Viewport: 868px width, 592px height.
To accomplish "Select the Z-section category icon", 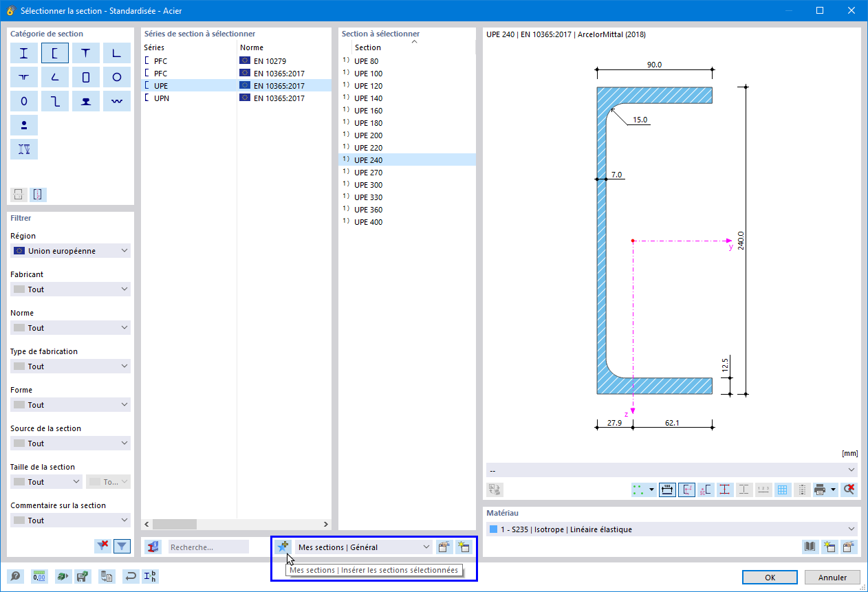I will (x=55, y=101).
